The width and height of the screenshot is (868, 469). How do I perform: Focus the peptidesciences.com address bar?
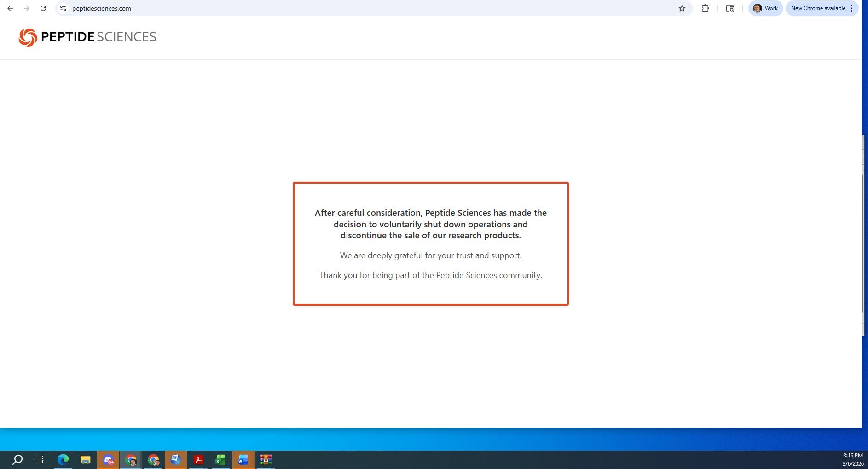(373, 8)
